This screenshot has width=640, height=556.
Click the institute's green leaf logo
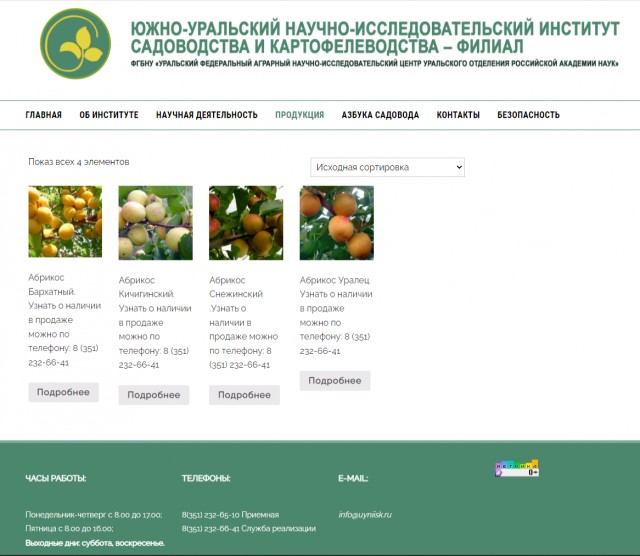(x=76, y=44)
